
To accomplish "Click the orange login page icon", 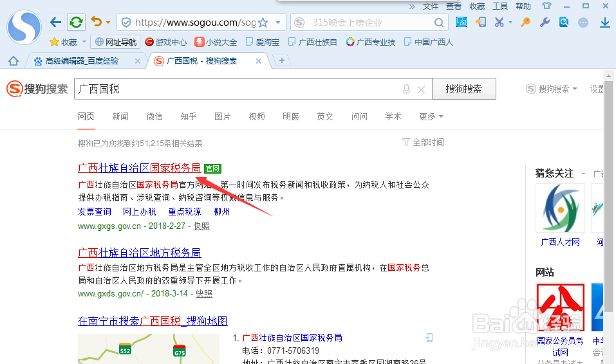I will 480,22.
